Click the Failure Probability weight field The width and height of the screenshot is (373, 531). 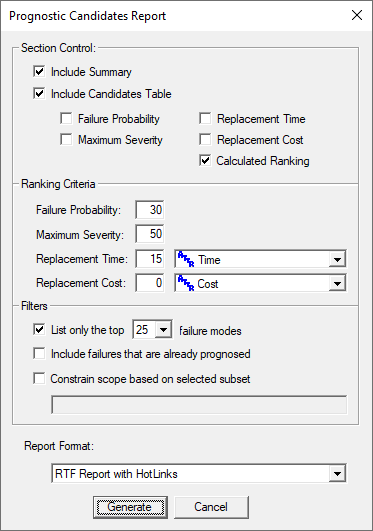tap(150, 210)
